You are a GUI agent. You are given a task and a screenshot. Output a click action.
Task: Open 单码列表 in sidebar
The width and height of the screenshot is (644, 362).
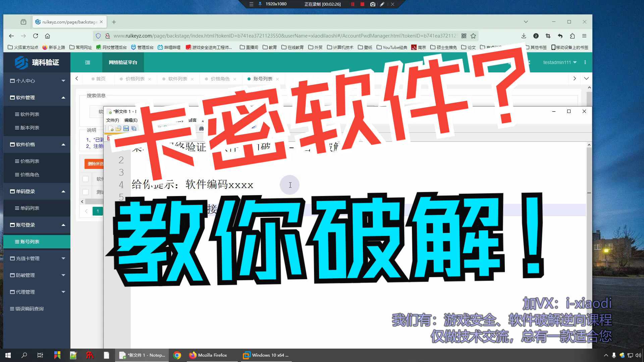click(x=37, y=208)
